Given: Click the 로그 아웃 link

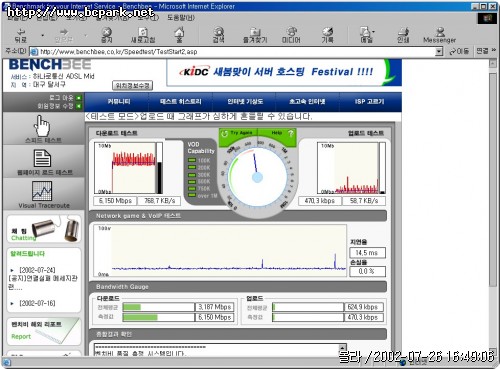Looking at the screenshot, I should 61,98.
